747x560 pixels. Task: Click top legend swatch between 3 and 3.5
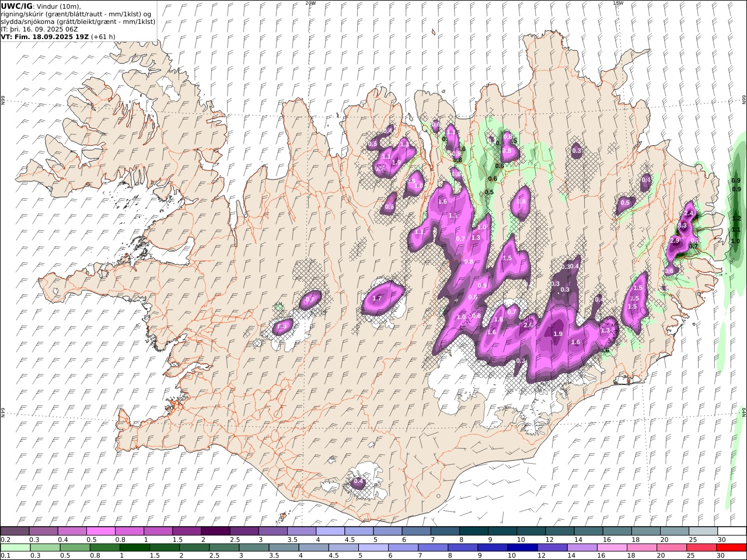click(x=273, y=531)
